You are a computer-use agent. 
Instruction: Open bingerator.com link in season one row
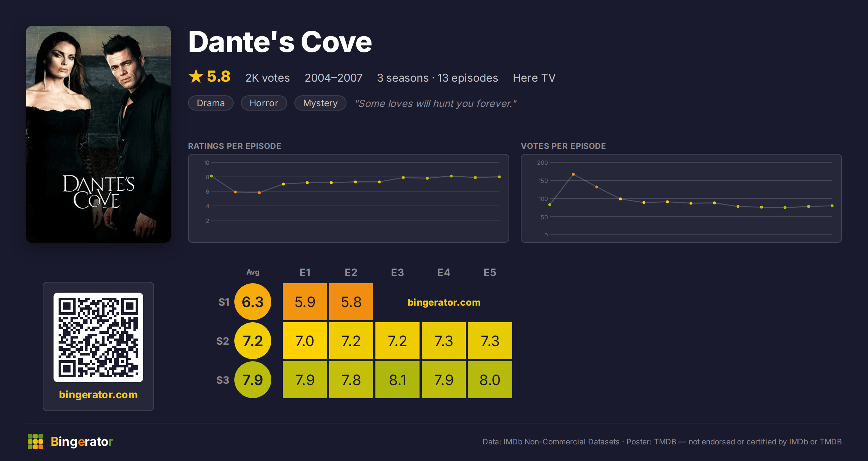444,302
